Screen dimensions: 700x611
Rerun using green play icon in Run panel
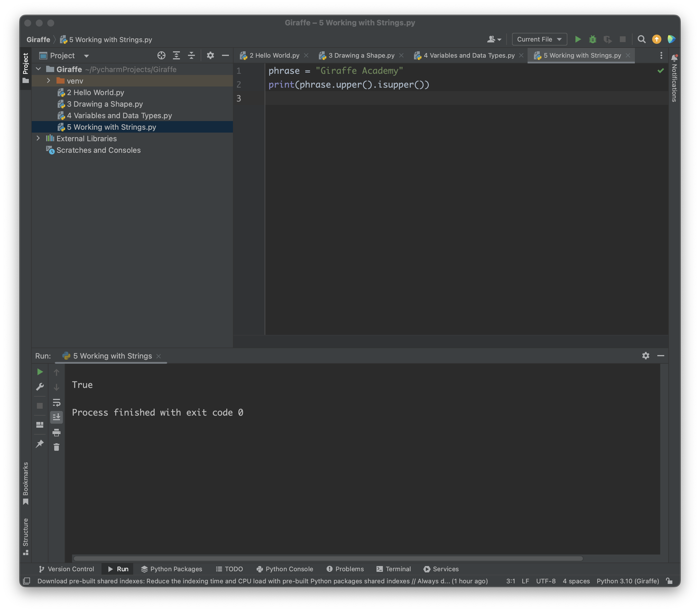40,372
